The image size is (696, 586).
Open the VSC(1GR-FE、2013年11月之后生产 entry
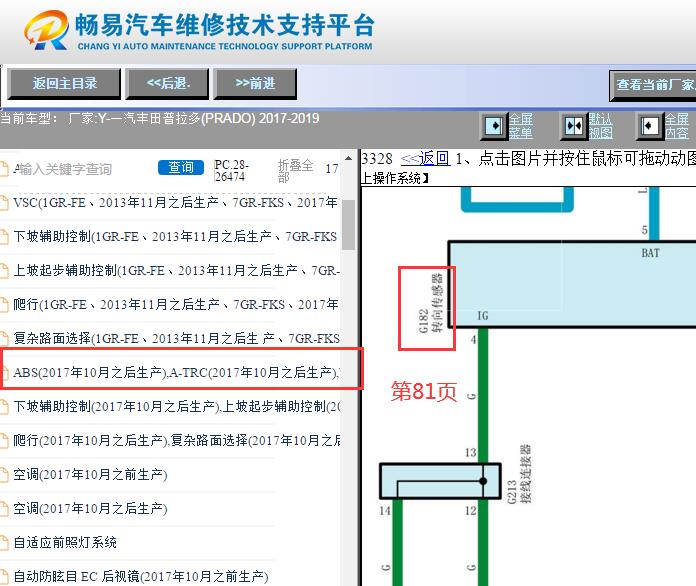coord(175,202)
